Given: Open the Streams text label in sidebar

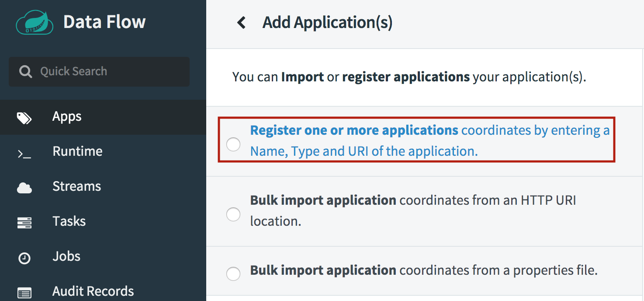Looking at the screenshot, I should coord(76,186).
